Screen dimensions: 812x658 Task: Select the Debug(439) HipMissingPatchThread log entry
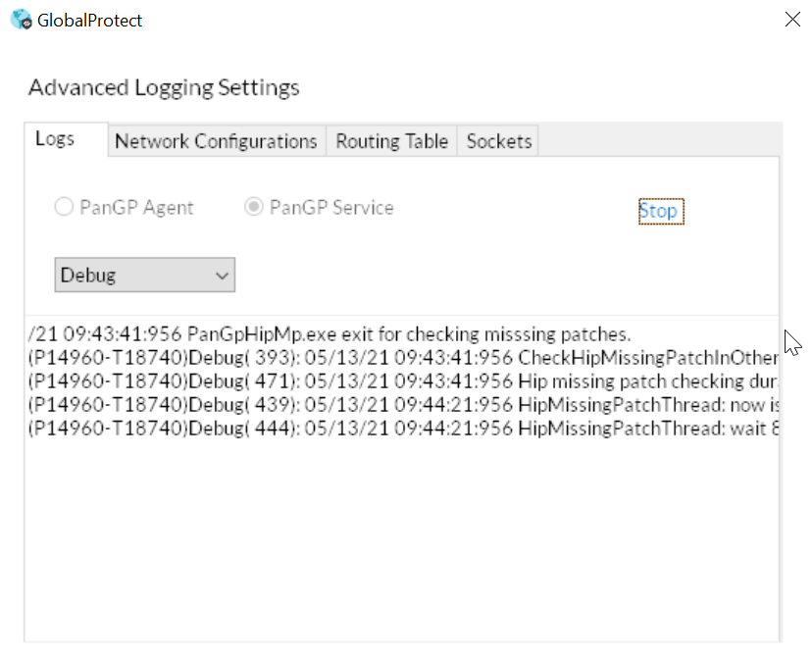tap(402, 404)
